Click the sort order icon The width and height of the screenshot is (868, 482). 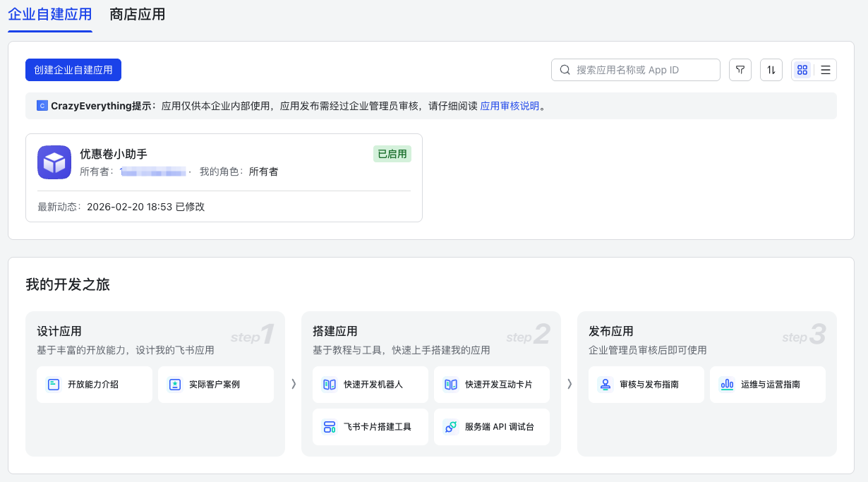(771, 70)
